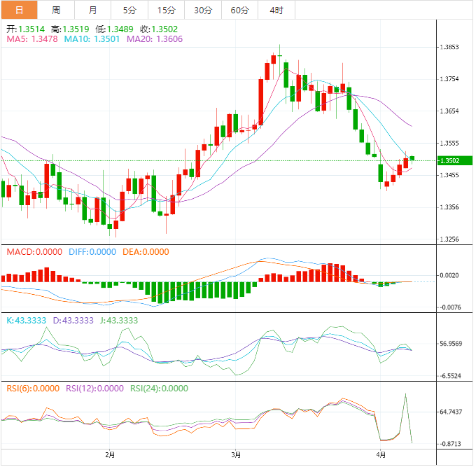This screenshot has width=476, height=467.
Task: Choose the 60分 timeframe tab
Action: (239, 10)
